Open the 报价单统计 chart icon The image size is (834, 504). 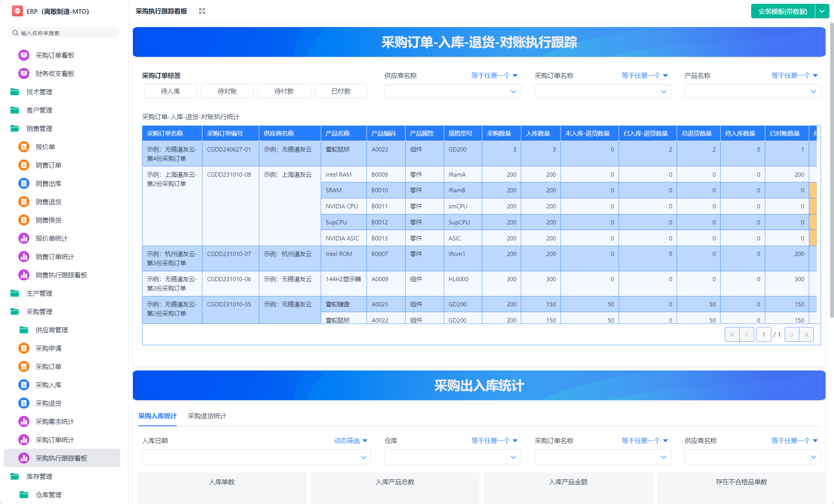coord(24,238)
